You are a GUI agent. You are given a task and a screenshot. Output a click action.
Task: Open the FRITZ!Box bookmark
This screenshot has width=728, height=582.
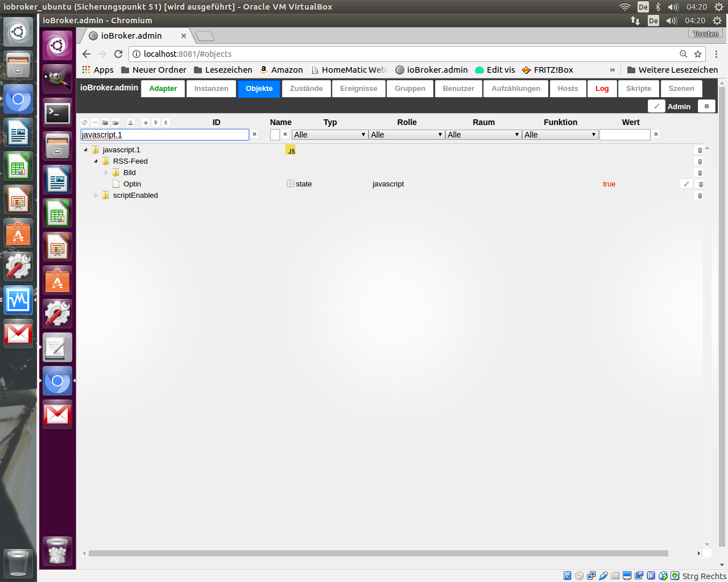tap(547, 70)
